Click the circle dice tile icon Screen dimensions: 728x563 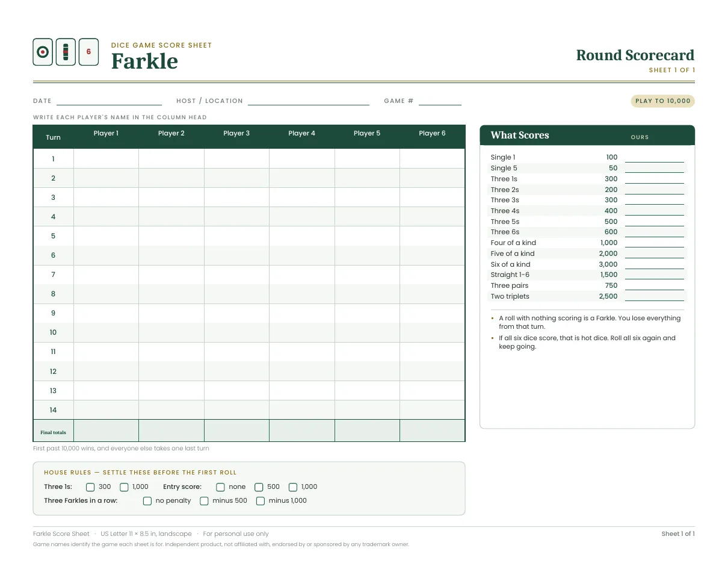click(42, 52)
